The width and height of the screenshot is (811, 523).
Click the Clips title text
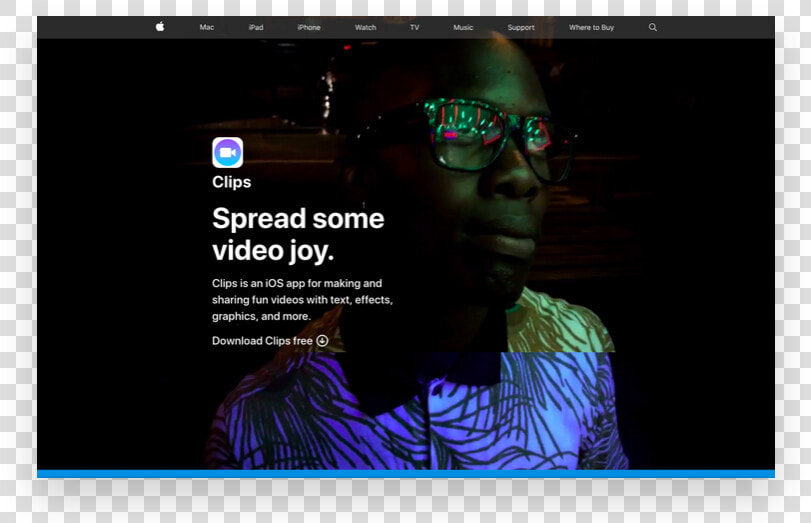point(232,182)
